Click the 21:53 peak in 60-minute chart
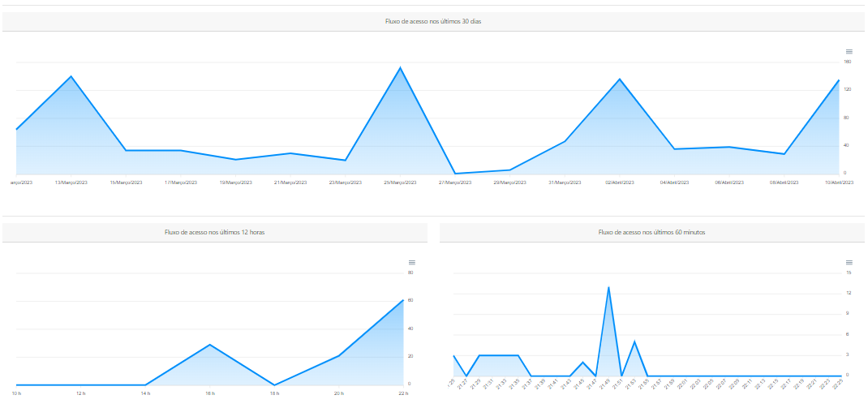Viewport: 868px width, 408px height. (634, 341)
